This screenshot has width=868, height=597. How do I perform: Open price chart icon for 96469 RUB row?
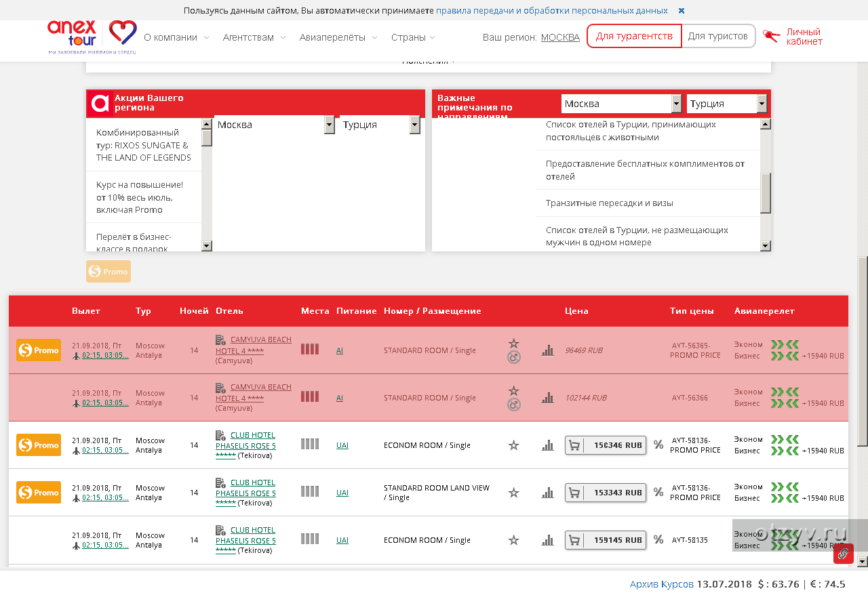click(x=547, y=350)
